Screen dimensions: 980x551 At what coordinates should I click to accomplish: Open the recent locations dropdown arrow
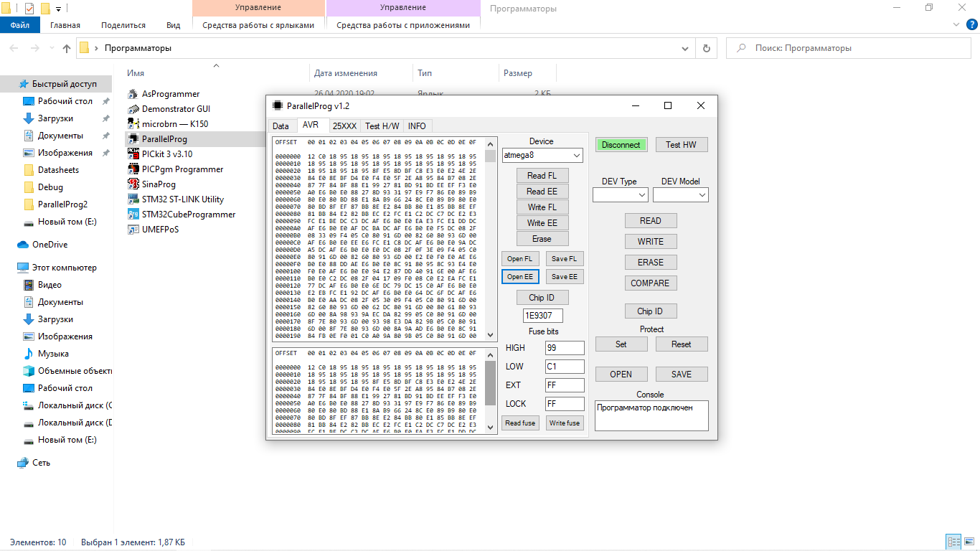(x=52, y=48)
